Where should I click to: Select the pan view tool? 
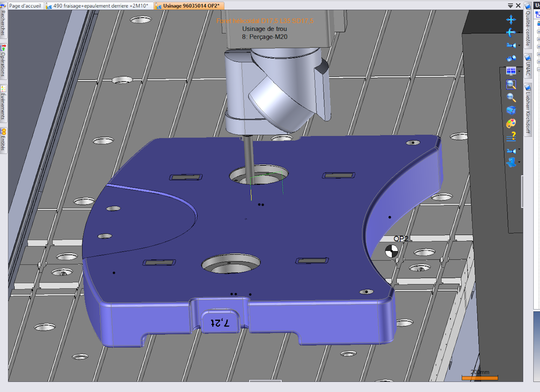point(511,19)
